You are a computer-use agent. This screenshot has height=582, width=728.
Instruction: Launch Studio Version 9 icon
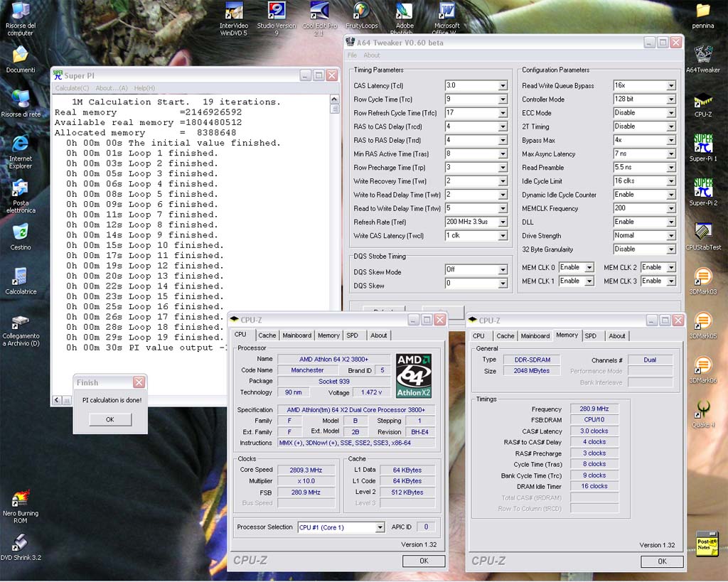[277, 18]
